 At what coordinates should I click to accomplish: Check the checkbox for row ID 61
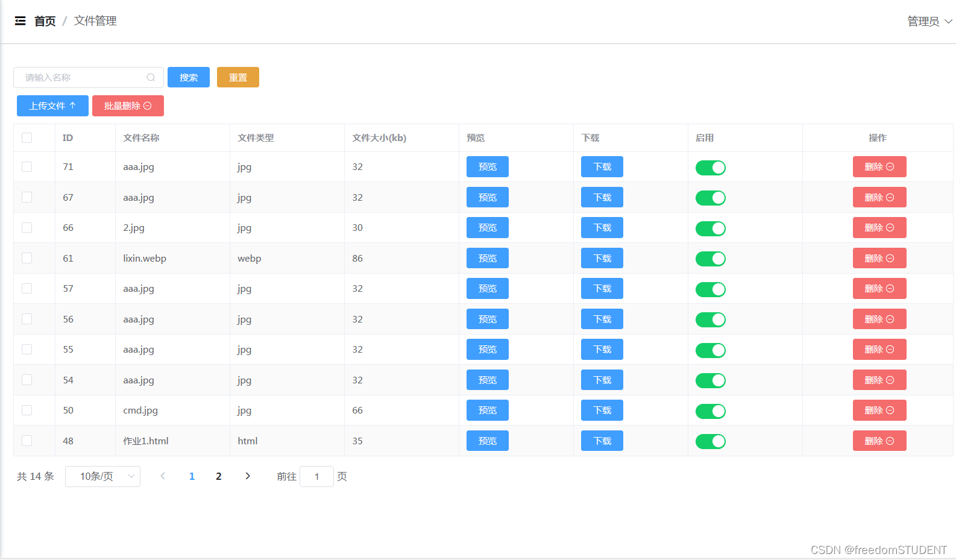point(27,258)
